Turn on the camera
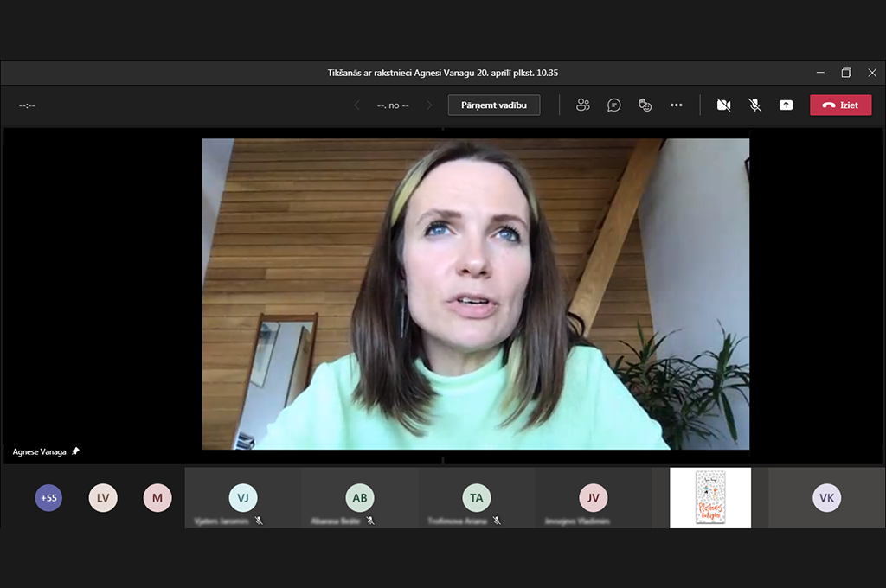The image size is (886, 588). (x=723, y=105)
